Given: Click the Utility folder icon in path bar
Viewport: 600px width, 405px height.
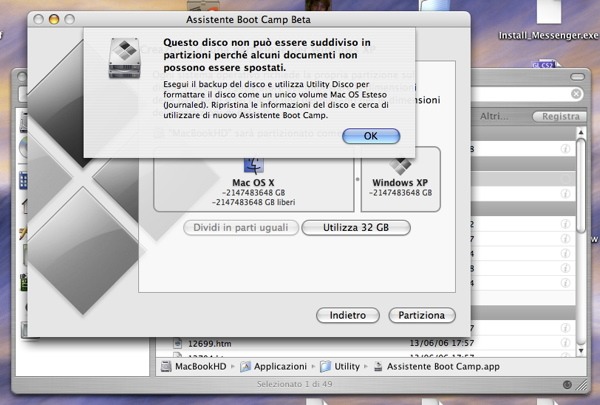Looking at the screenshot, I should (x=325, y=366).
